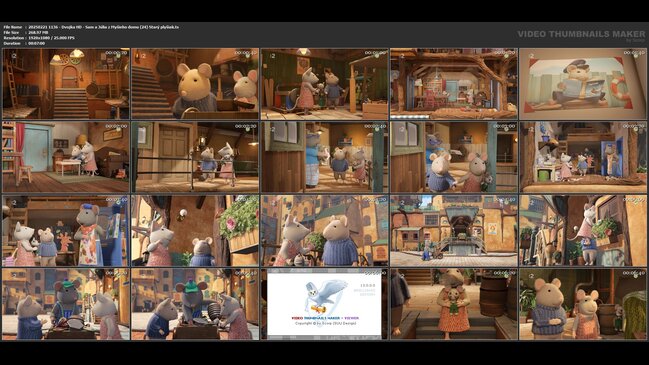Click the pink flower box thumbnail
649x365 pixels.
[x=195, y=231]
